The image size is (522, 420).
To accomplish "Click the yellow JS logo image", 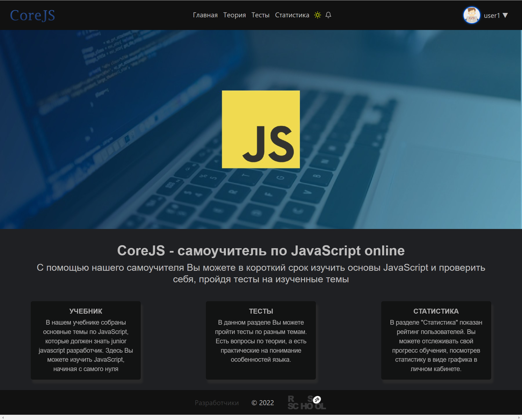I will point(261,129).
